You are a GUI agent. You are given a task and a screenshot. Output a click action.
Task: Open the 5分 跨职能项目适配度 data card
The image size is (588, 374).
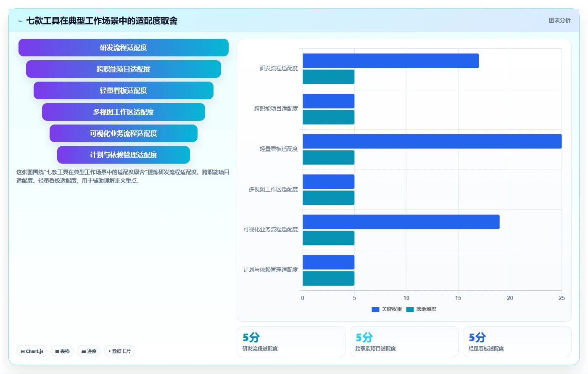(x=404, y=342)
